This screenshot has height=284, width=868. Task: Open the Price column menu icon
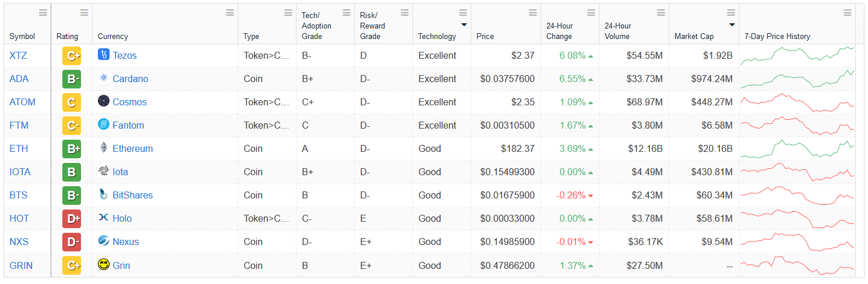click(533, 13)
